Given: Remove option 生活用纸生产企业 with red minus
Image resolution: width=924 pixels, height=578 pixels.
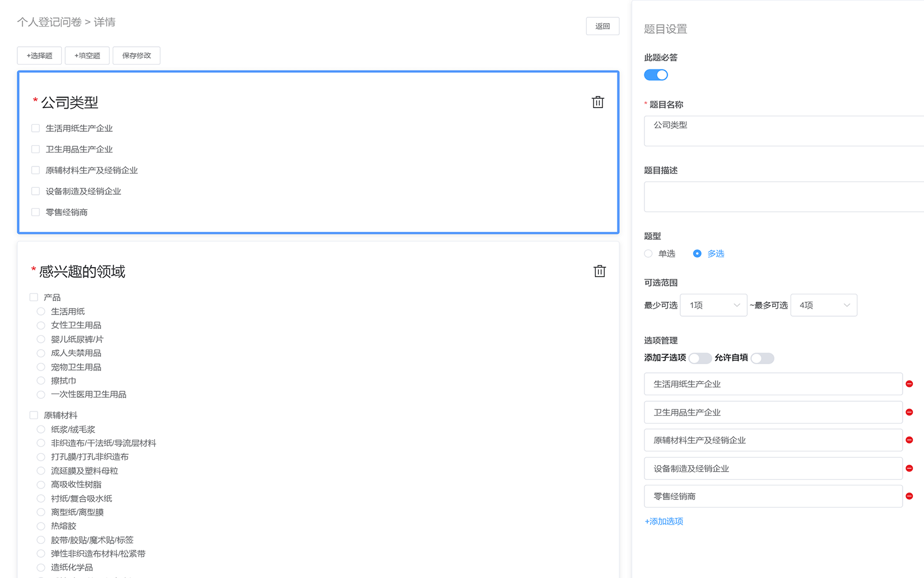Looking at the screenshot, I should click(909, 384).
